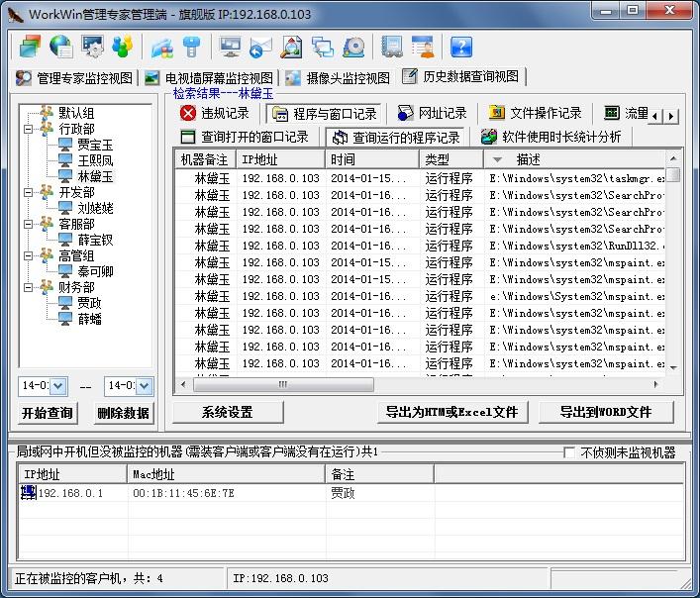Select 王熙凤 in the tree

(x=95, y=160)
